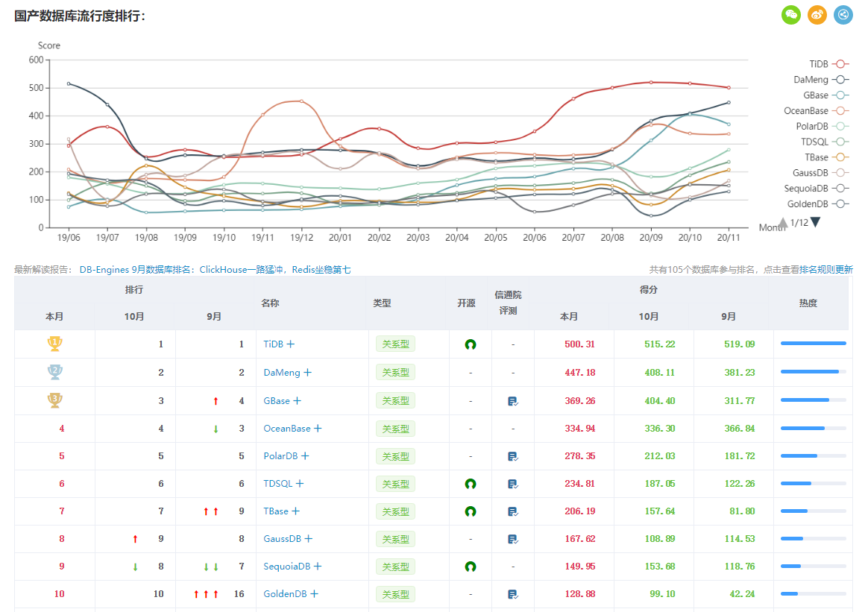Click the 热度 column header
Image resolution: width=868 pixels, height=612 pixels.
[x=808, y=303]
